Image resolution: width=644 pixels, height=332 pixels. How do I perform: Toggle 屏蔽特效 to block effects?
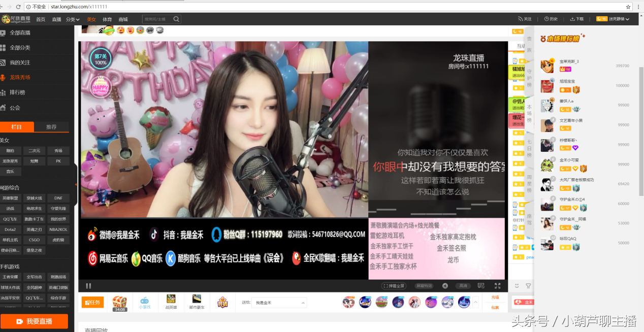click(x=424, y=286)
